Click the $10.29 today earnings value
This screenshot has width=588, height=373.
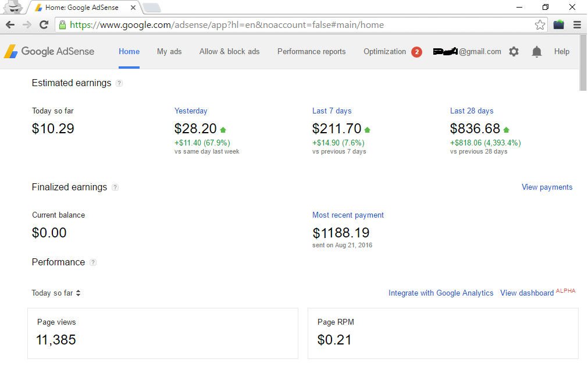[53, 129]
